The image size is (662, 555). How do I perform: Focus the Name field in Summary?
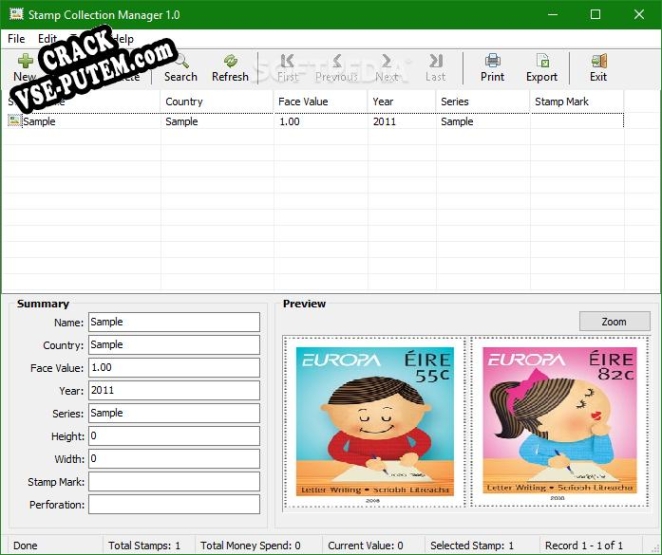pyautogui.click(x=174, y=322)
